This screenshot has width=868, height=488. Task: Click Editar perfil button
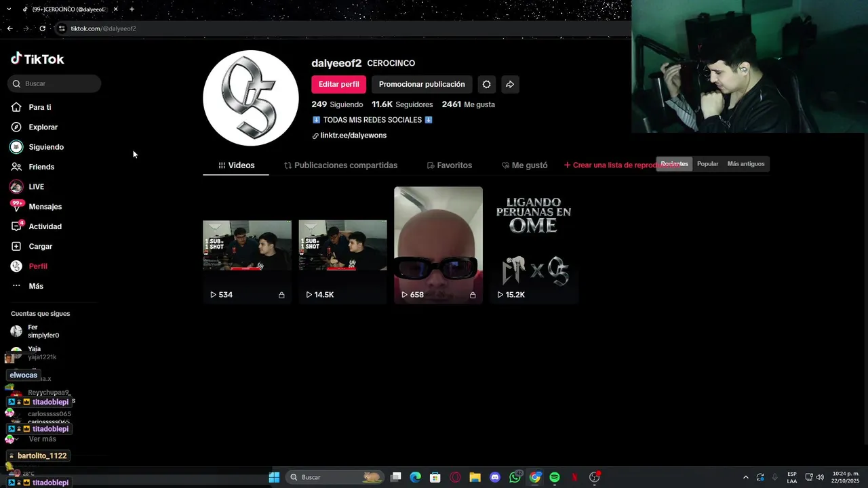coord(339,84)
